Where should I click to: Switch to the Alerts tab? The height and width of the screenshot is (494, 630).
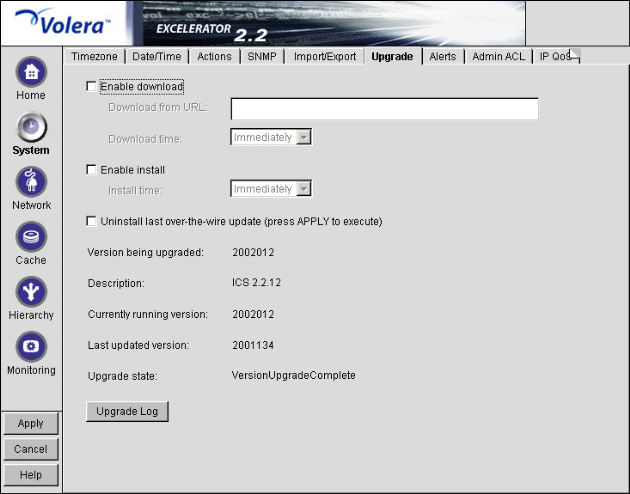pyautogui.click(x=443, y=56)
